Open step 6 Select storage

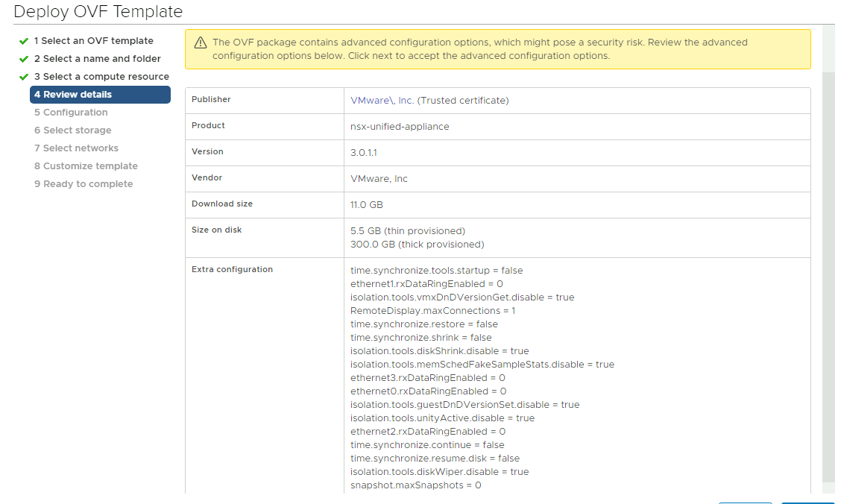tap(72, 130)
